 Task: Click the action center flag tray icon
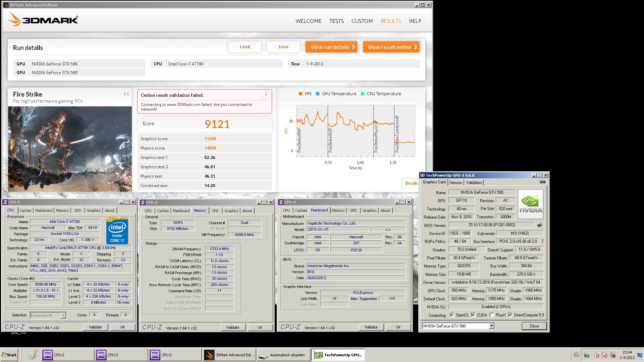coord(605,355)
